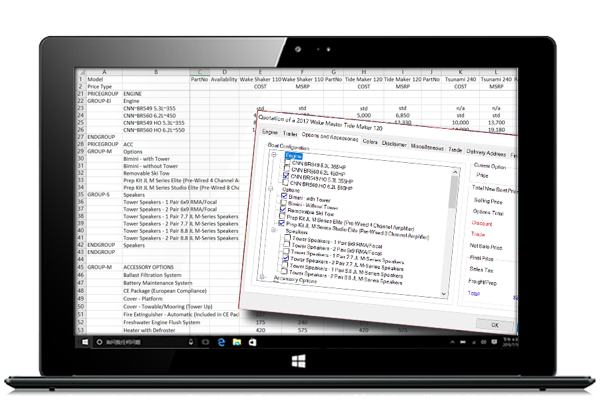The image size is (600, 407).
Task: Click the network icon in system tray
Action: click(474, 342)
